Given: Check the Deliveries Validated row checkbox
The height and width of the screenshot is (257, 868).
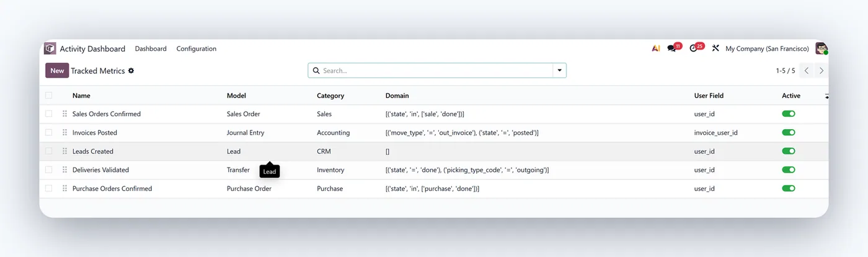Looking at the screenshot, I should pos(49,170).
